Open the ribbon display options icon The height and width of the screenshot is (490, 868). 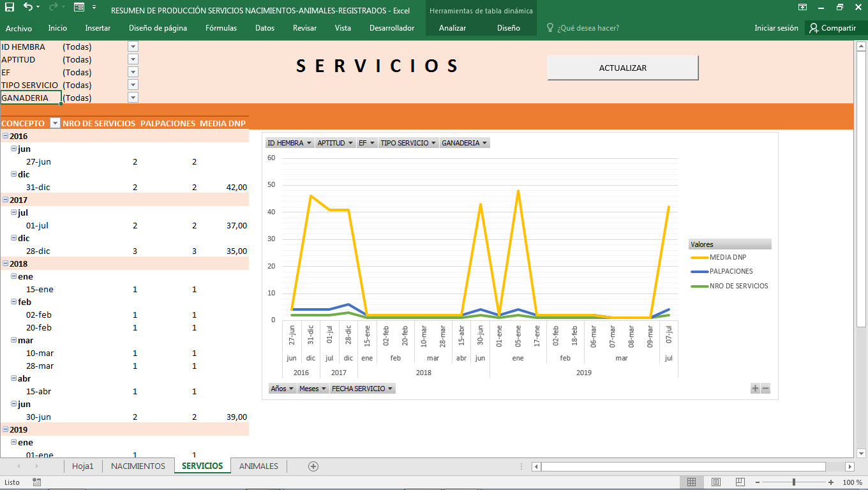802,8
